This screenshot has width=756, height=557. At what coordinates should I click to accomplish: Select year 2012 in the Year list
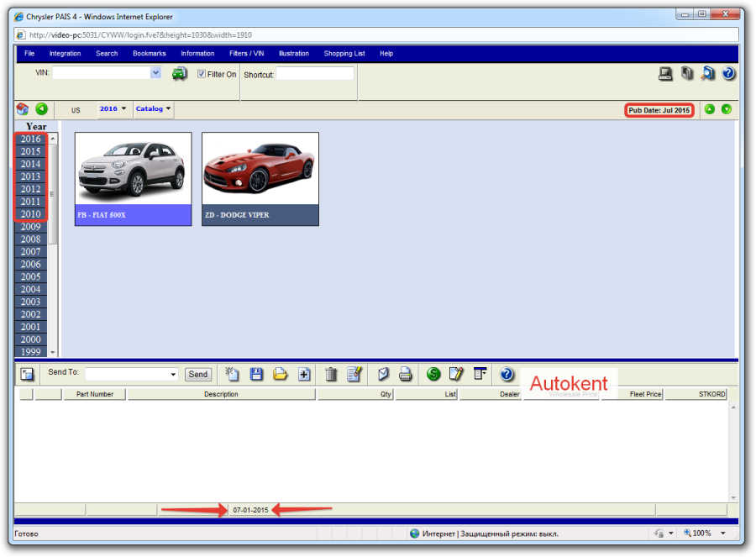click(30, 189)
